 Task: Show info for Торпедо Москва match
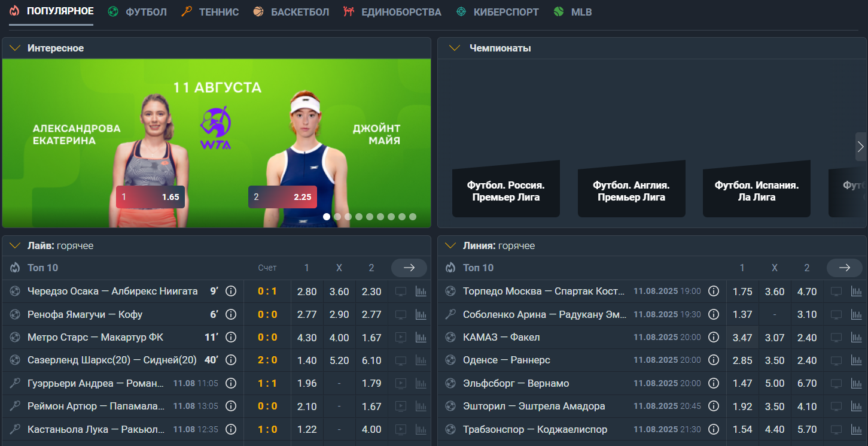tap(714, 292)
